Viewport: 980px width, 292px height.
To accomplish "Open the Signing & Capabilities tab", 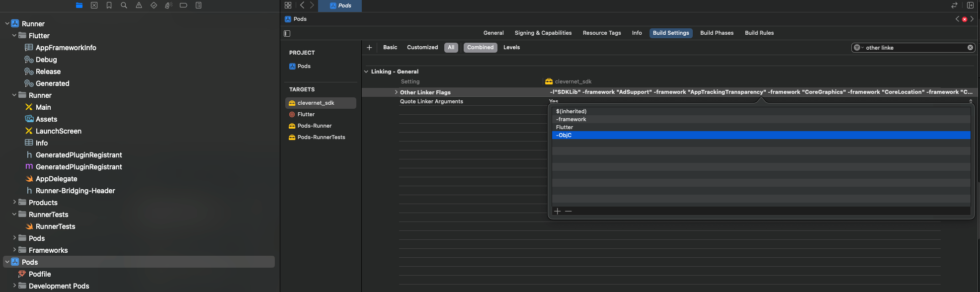I will pyautogui.click(x=543, y=33).
